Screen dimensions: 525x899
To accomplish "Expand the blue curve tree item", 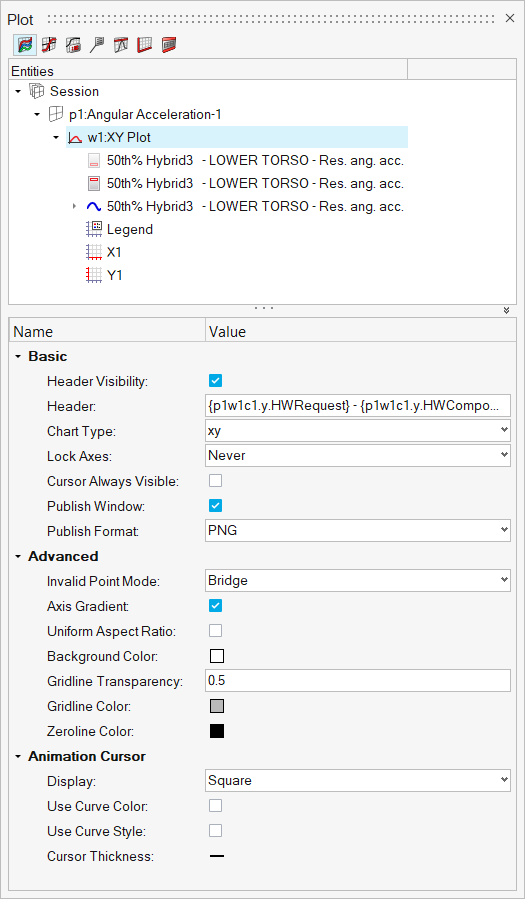I will (73, 206).
